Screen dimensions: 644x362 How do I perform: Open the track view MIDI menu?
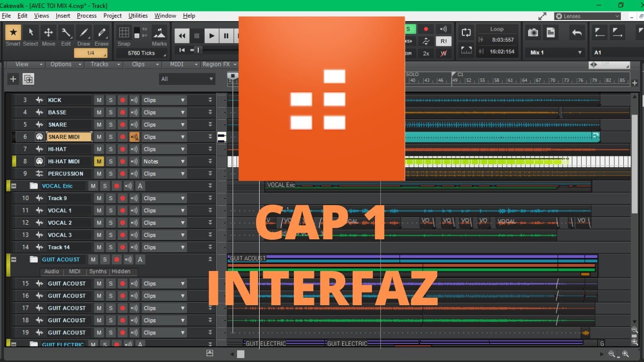point(181,64)
